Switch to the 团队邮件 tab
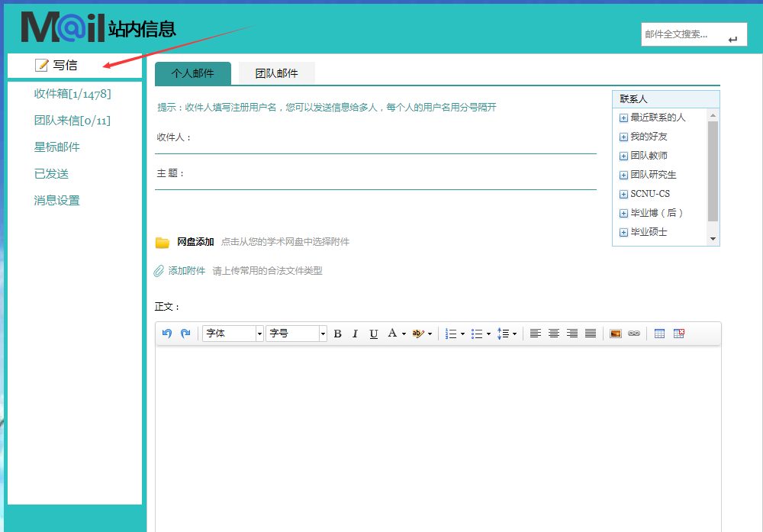 [276, 73]
